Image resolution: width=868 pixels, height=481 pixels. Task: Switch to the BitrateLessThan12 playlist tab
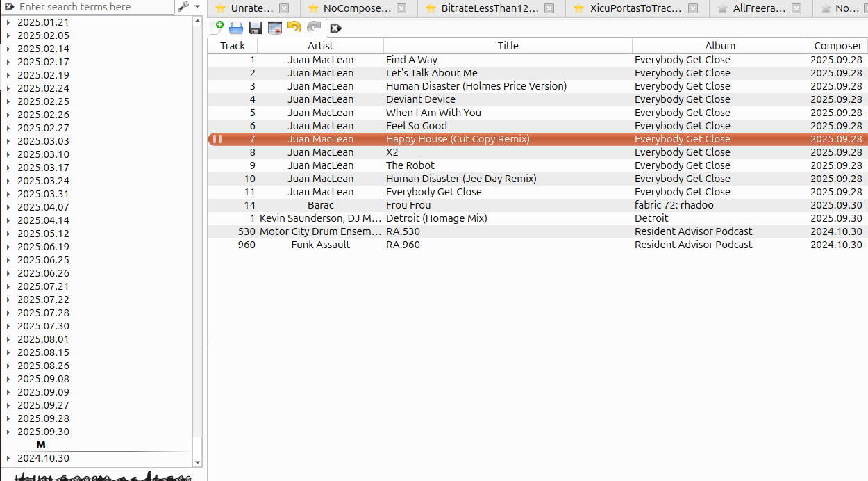[490, 9]
